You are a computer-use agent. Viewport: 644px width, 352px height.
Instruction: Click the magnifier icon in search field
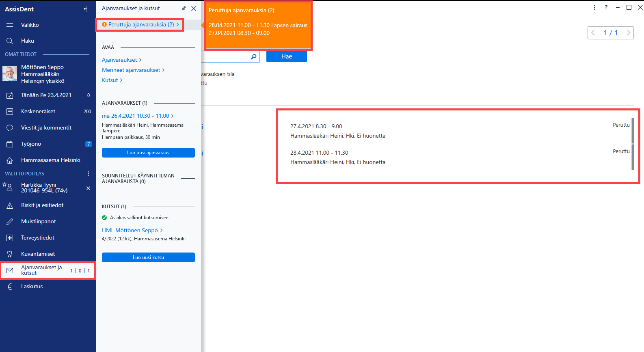254,56
